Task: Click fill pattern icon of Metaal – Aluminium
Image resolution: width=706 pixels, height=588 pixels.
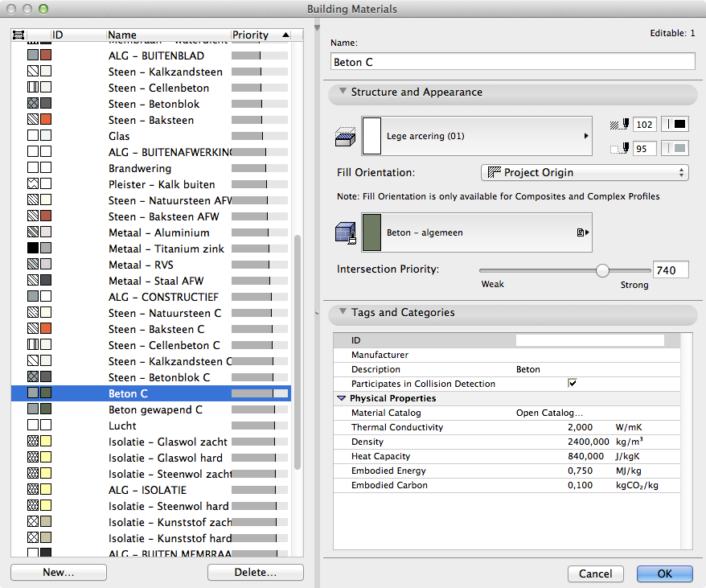Action: (x=33, y=232)
